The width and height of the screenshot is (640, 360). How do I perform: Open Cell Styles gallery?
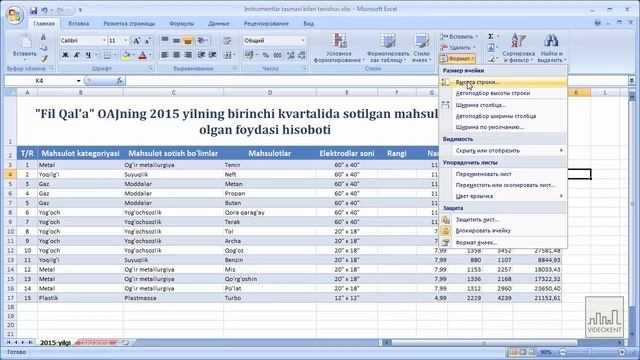(x=421, y=48)
